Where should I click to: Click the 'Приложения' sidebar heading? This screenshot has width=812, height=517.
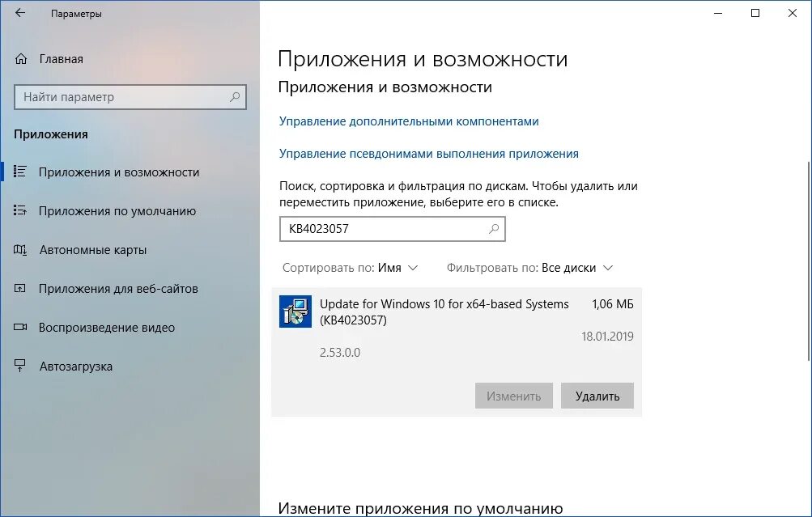point(51,134)
